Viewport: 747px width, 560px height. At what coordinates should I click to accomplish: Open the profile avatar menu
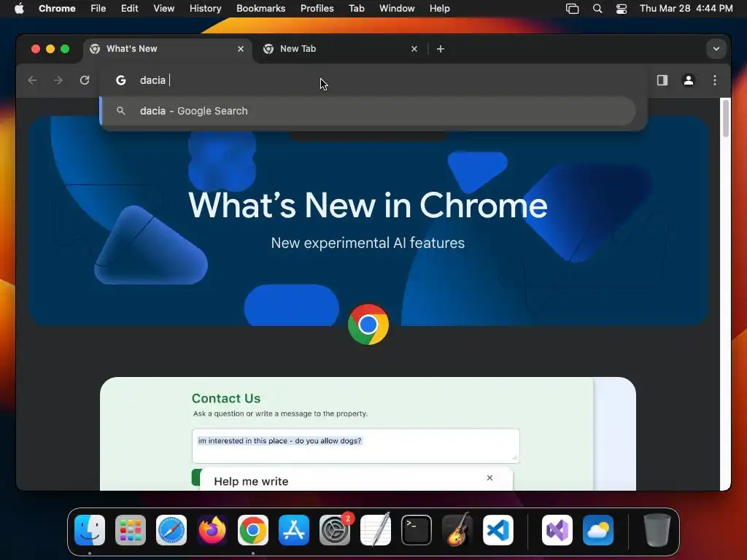(689, 80)
